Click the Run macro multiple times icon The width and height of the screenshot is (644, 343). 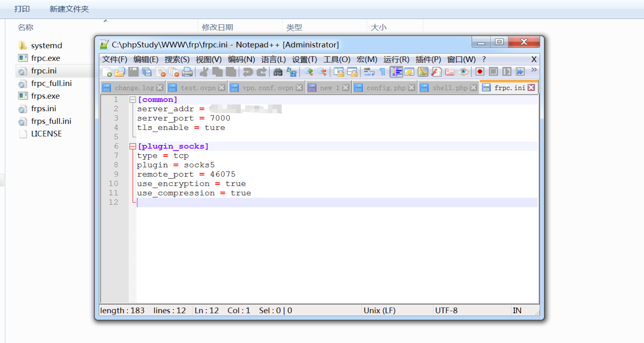[520, 72]
